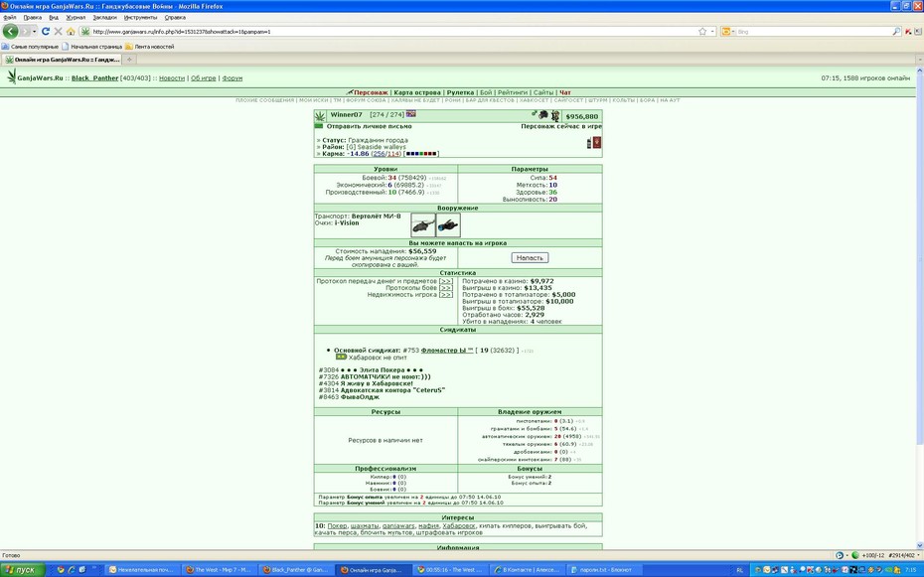
Task: Go to Персонаж section
Action: 371,93
